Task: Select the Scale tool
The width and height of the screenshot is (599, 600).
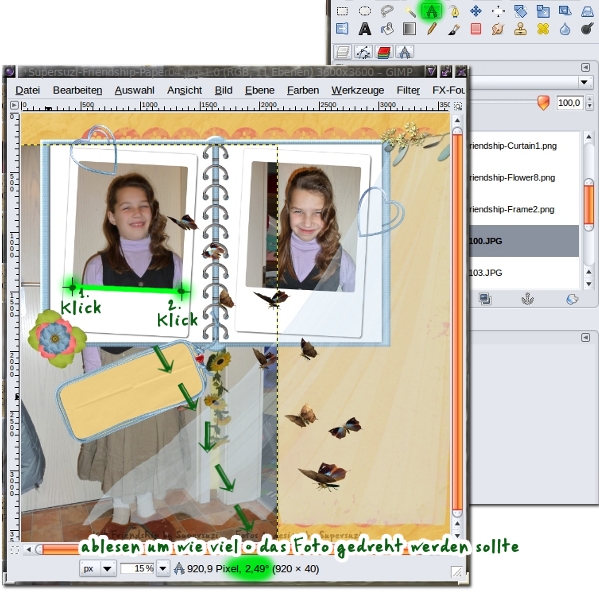Action: coord(543,11)
